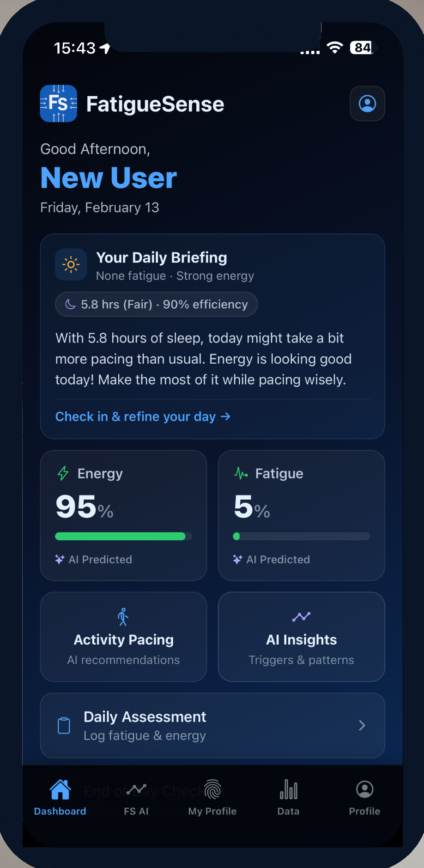Tap the Fatigue 5% progress bar
The width and height of the screenshot is (424, 868).
click(x=301, y=536)
